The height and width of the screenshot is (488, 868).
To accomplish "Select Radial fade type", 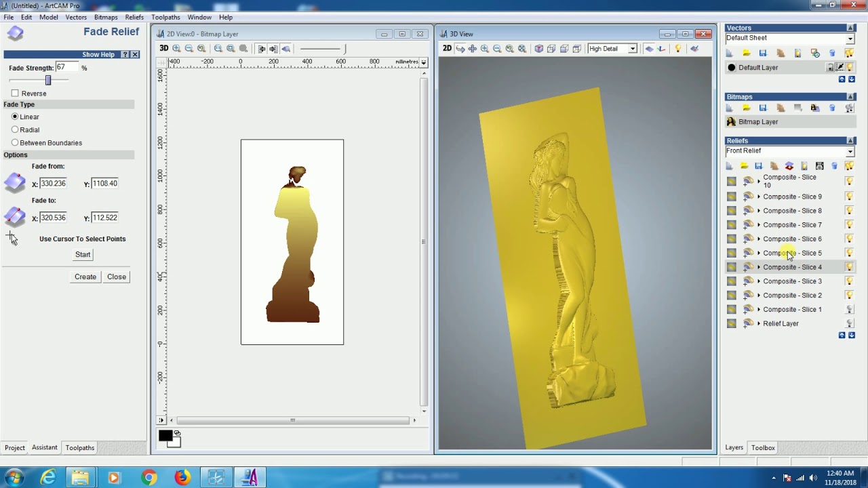I will (15, 129).
